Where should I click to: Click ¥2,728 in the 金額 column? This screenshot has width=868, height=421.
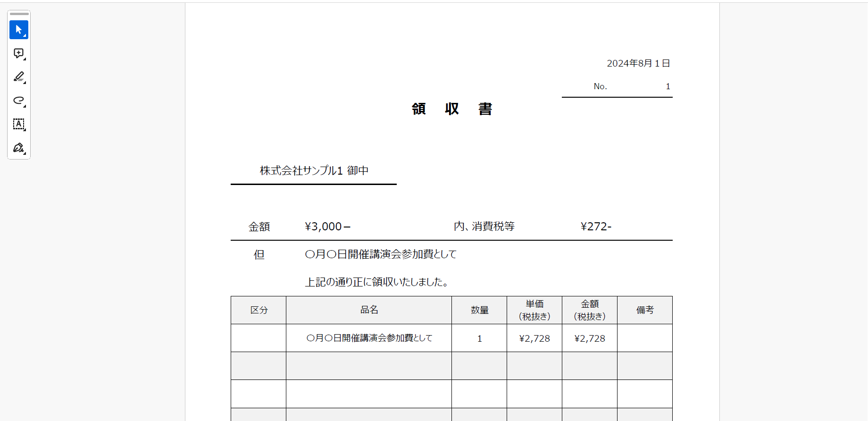tap(590, 338)
